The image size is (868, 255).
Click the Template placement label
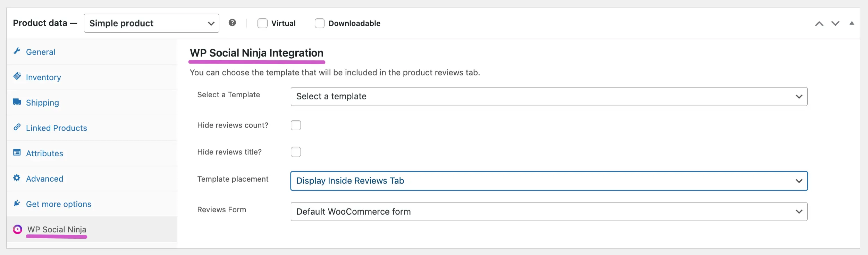click(x=233, y=179)
